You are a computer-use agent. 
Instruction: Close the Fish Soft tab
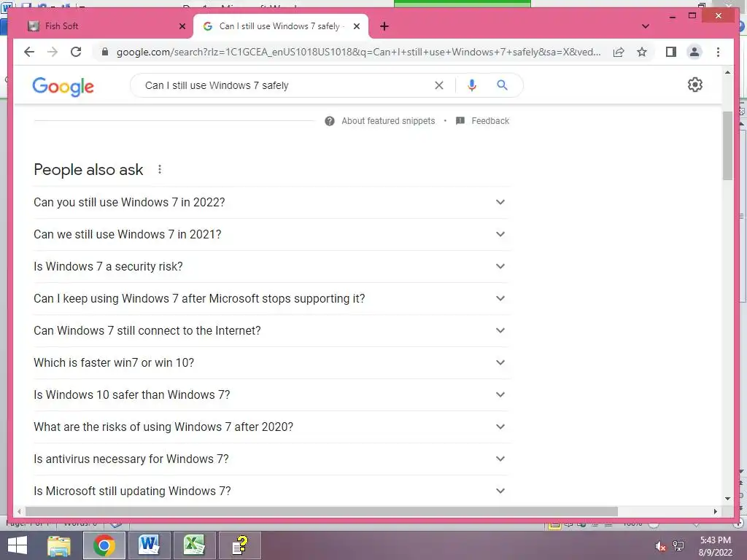coord(182,26)
